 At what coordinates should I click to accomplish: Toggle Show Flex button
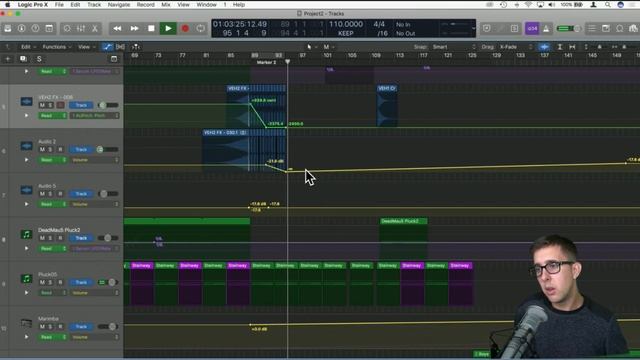[x=120, y=47]
